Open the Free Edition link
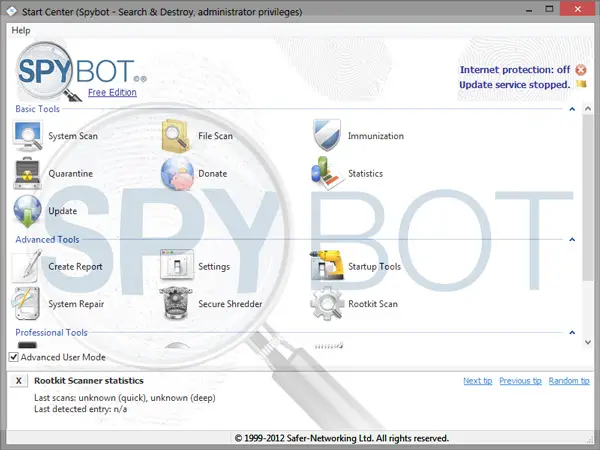Screen dimensions: 600x450 coord(112,92)
